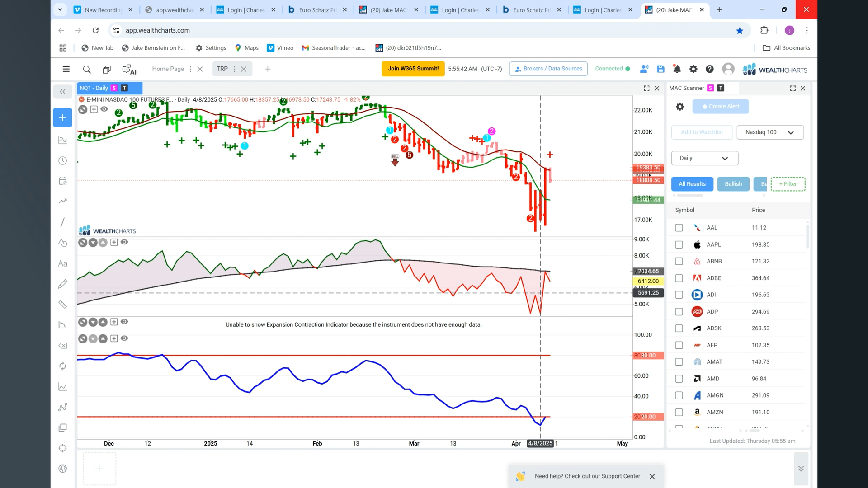
Task: Toggle the AAPL checkbox
Action: pos(679,244)
